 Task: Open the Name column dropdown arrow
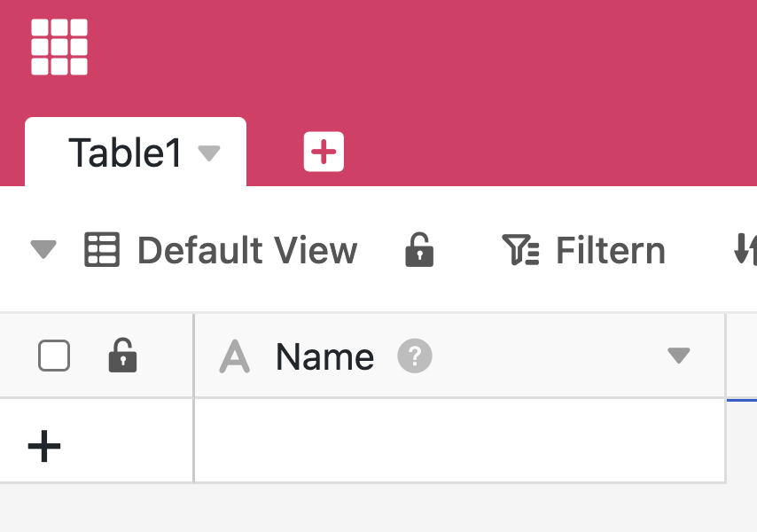pos(678,356)
